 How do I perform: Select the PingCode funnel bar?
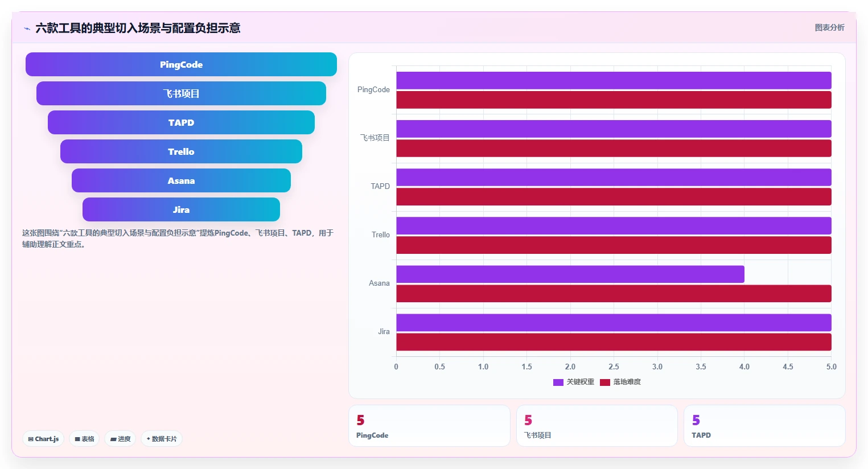pyautogui.click(x=181, y=64)
